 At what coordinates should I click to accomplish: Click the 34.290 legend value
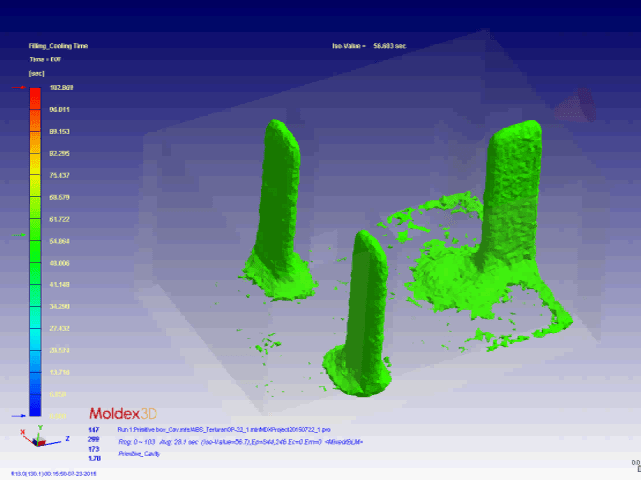tap(60, 306)
